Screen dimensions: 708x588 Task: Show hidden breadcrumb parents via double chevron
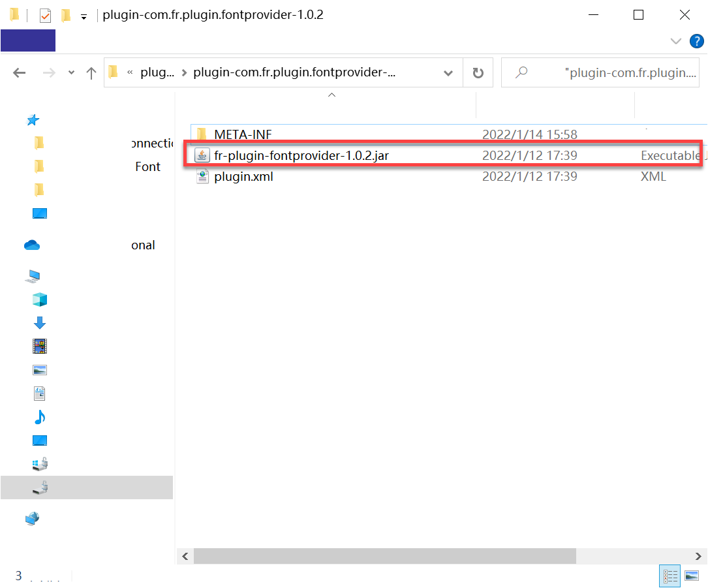pyautogui.click(x=130, y=72)
